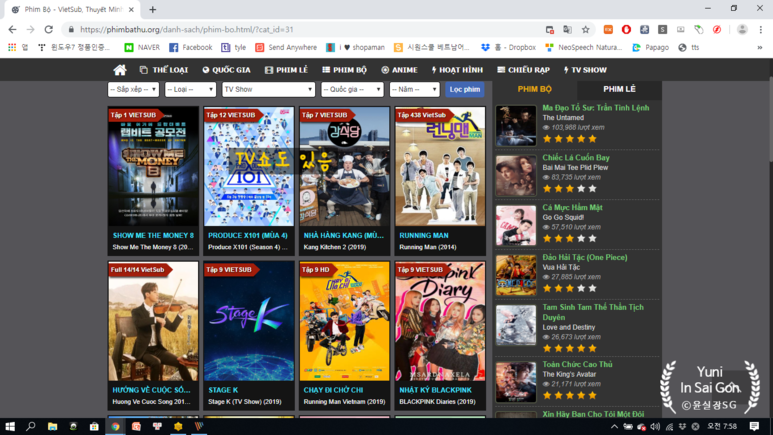Click the Lọc phim filter button
The image size is (773, 435).
tap(464, 89)
